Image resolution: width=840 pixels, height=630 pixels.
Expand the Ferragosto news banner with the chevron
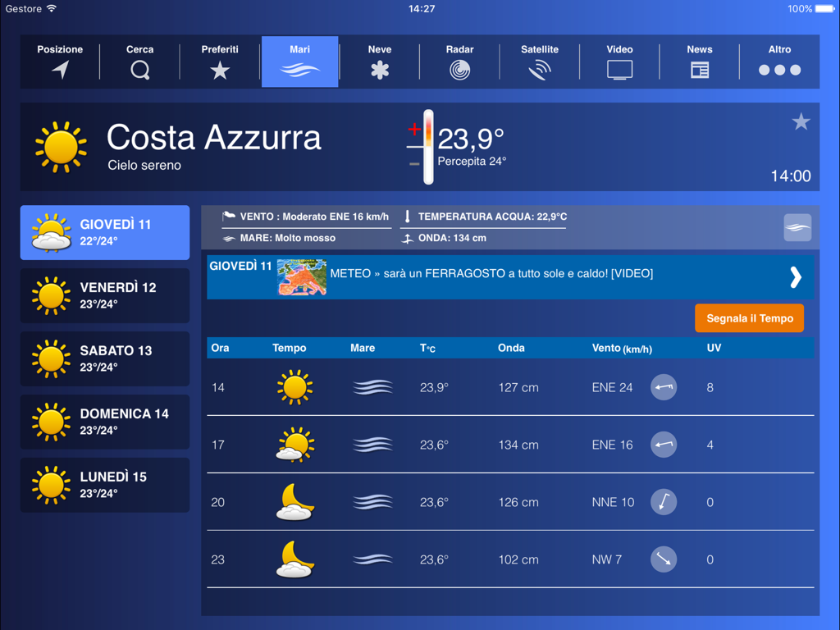click(794, 277)
